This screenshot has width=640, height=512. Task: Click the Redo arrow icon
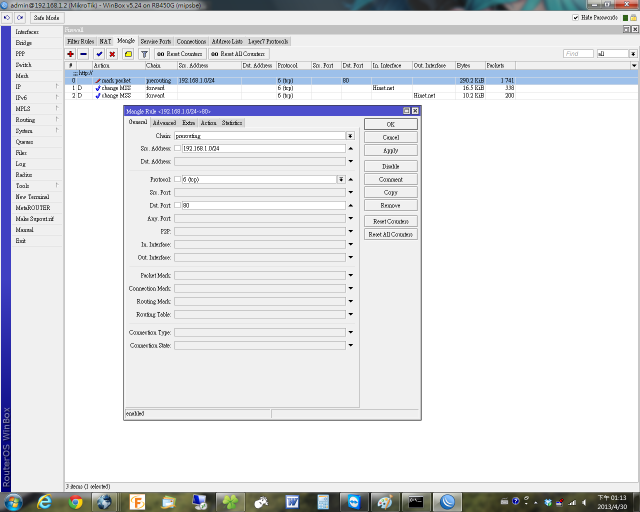(x=20, y=18)
